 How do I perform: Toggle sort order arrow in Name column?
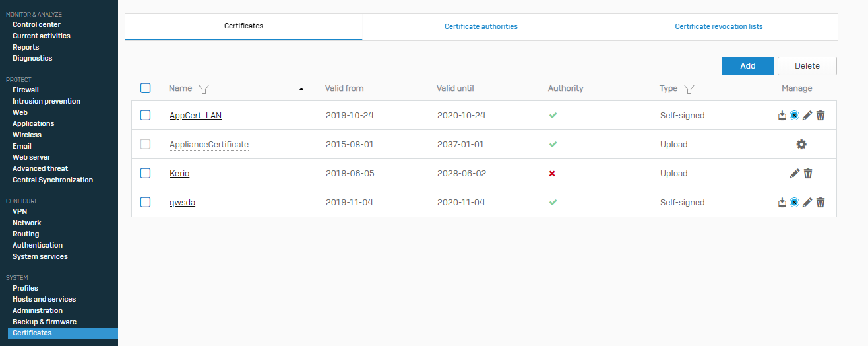301,88
